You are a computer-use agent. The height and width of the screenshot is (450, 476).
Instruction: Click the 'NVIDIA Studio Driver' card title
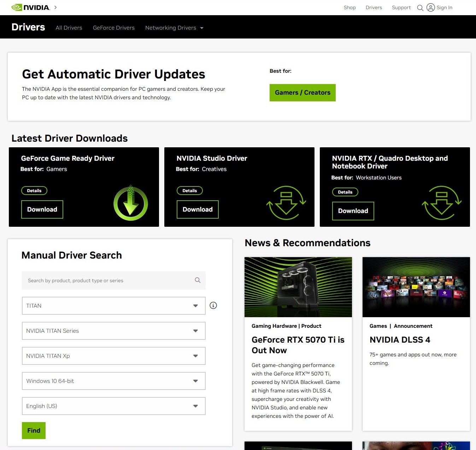click(x=212, y=158)
